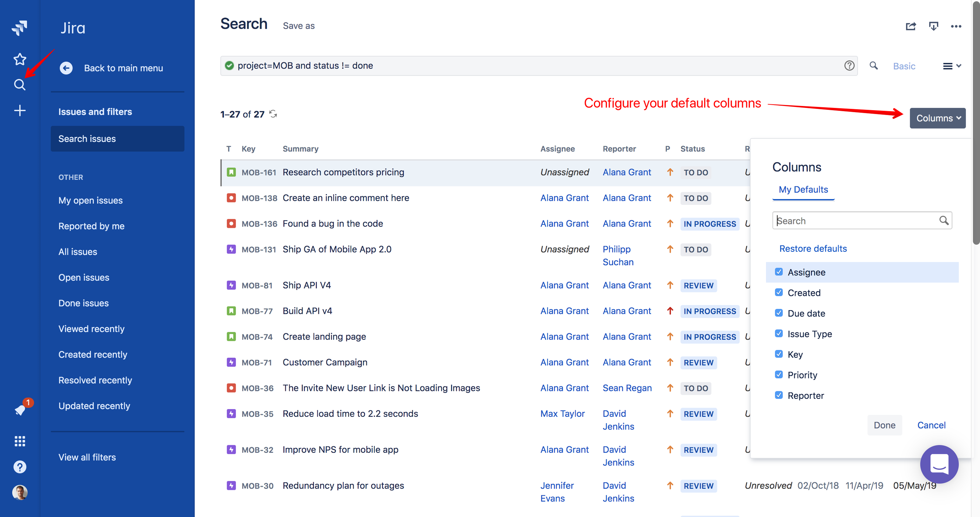Click the Restore defaults link
The height and width of the screenshot is (517, 980).
(x=813, y=248)
